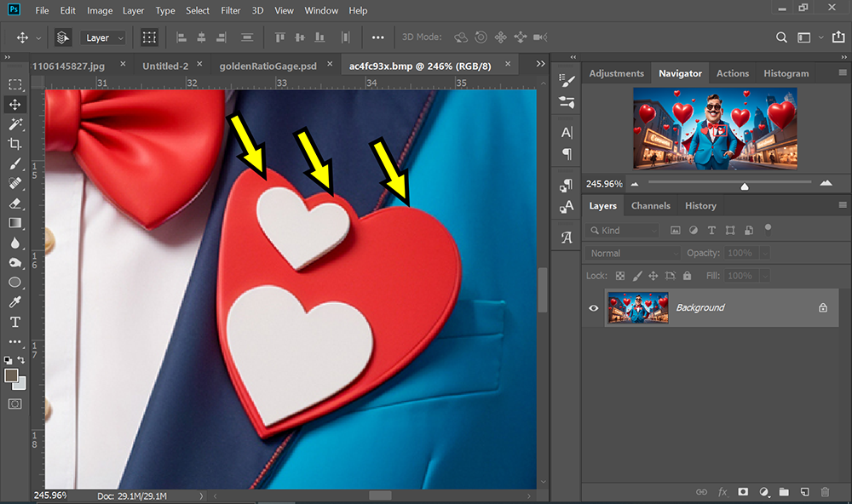Open the layer filter Kind dropdown

tap(622, 230)
